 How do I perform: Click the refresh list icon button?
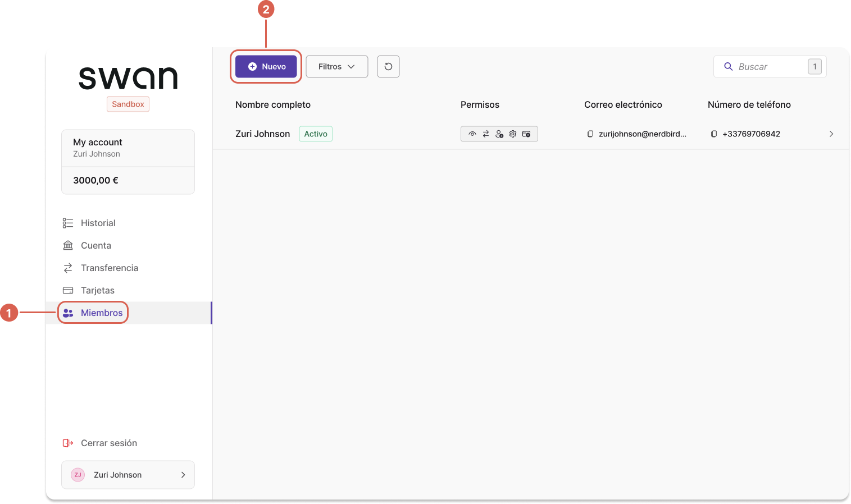(x=388, y=66)
